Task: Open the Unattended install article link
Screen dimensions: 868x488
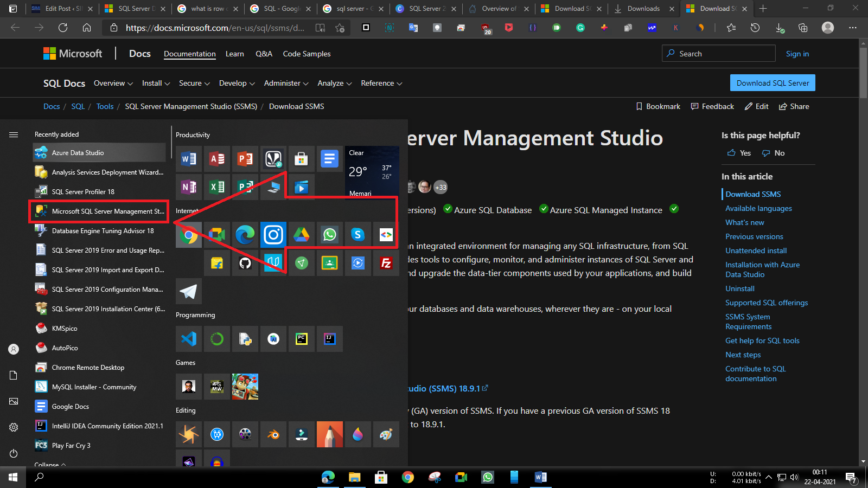Action: pos(756,251)
